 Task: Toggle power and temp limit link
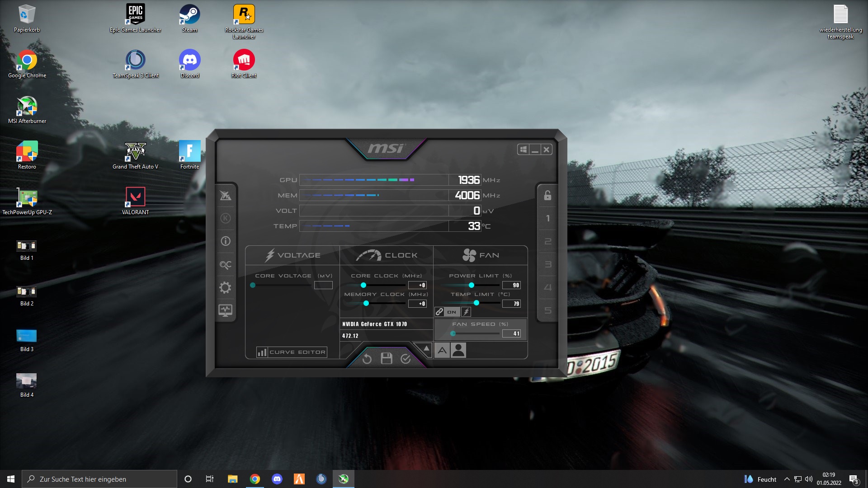coord(439,312)
